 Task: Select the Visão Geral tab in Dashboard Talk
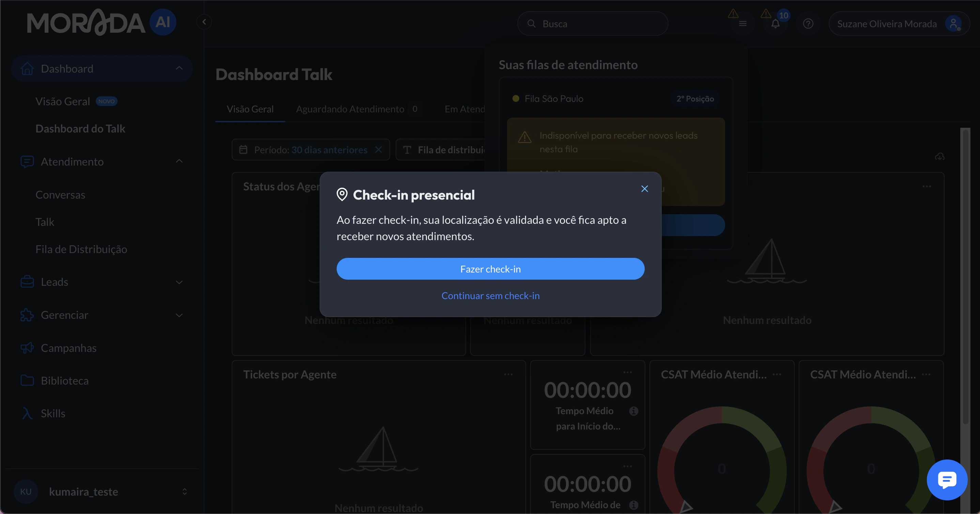pyautogui.click(x=250, y=109)
